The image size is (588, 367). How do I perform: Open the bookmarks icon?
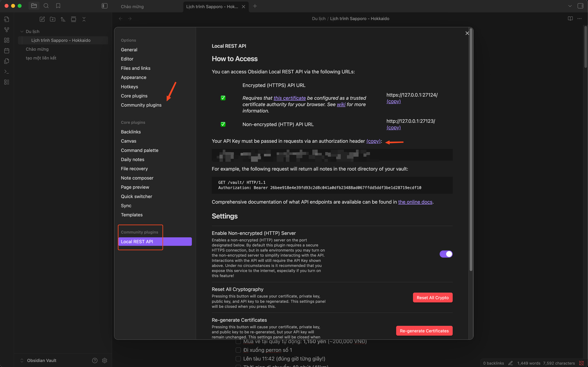tap(58, 6)
